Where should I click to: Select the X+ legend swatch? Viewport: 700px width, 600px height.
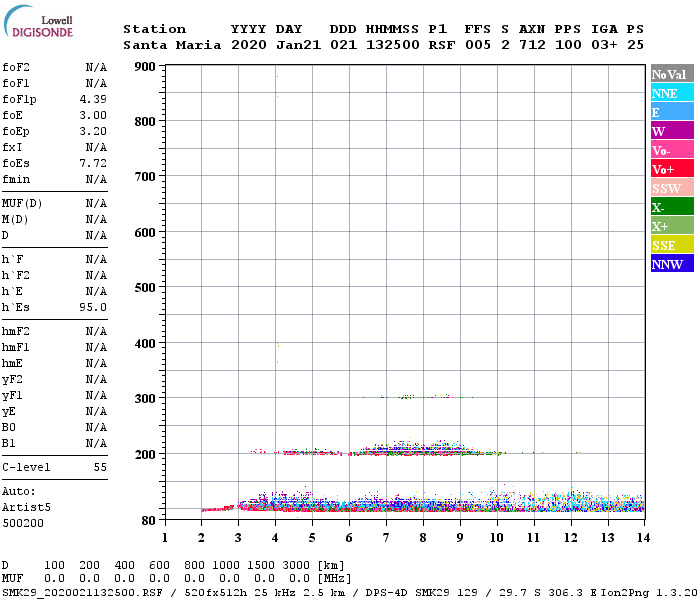click(x=672, y=226)
